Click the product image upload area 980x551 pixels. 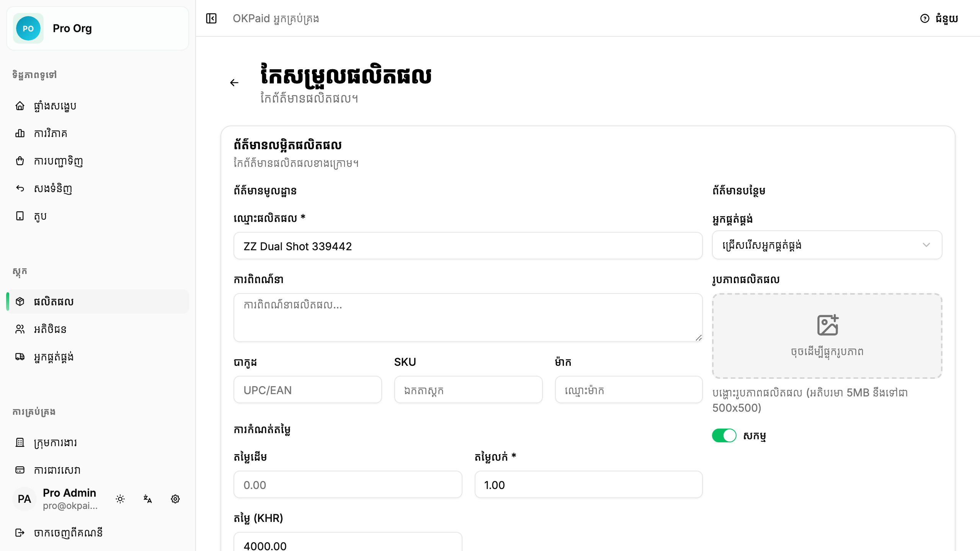(827, 336)
